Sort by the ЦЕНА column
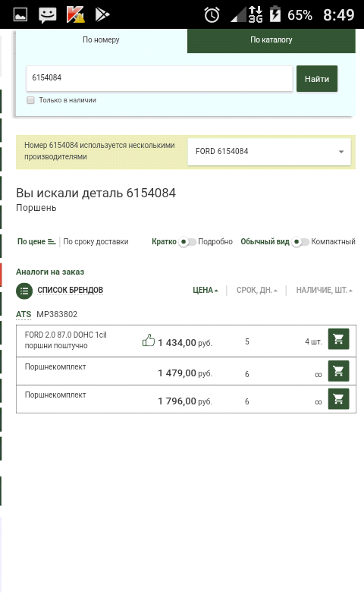364x607 pixels. (206, 291)
